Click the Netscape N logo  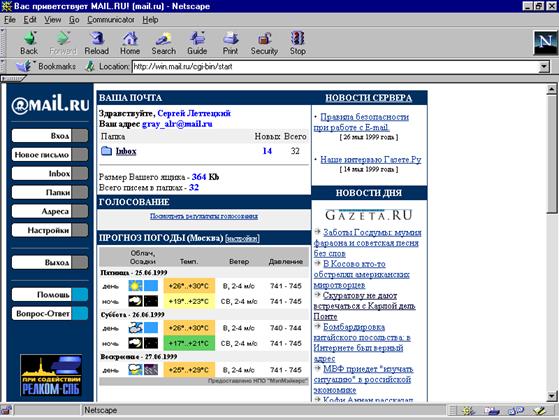545,42
